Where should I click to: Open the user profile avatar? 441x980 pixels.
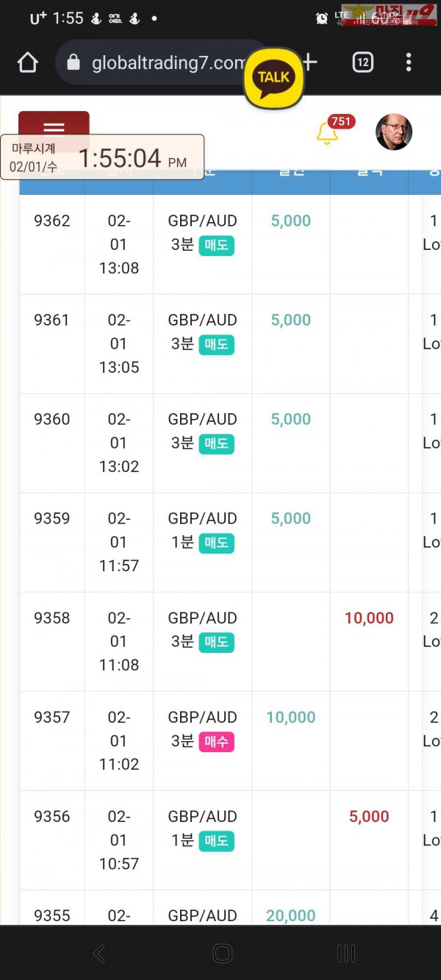[394, 132]
